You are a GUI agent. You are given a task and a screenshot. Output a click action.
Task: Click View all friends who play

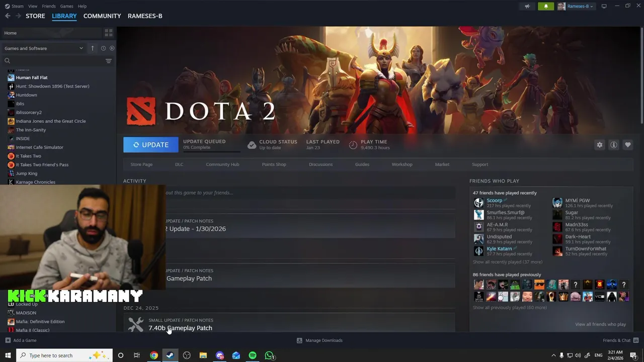600,324
